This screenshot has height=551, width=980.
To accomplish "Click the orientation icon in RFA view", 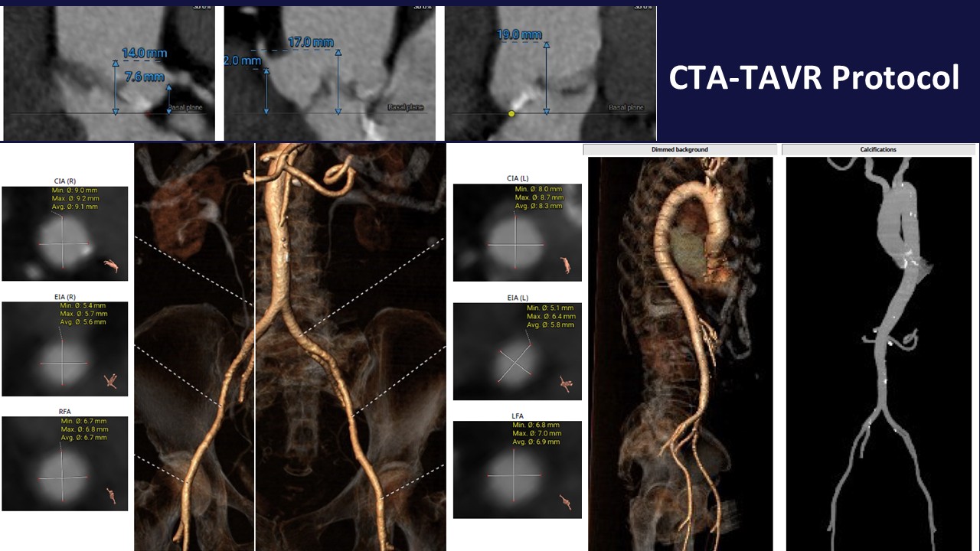I will pyautogui.click(x=112, y=497).
